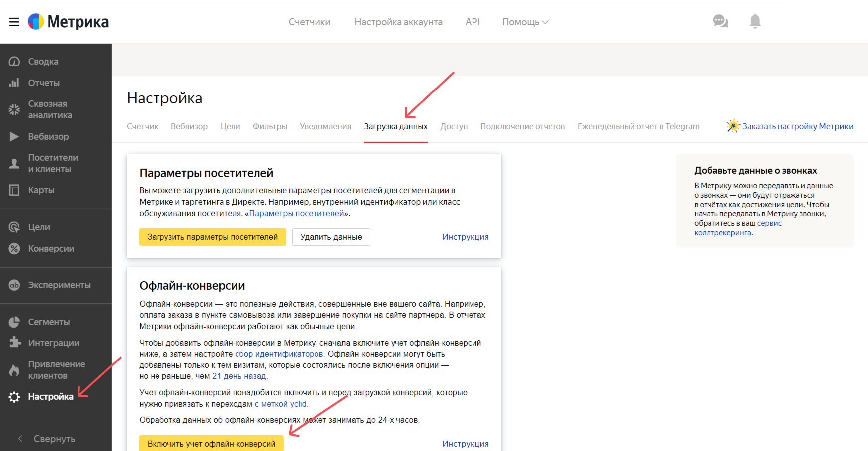Click the Отчеты bar chart icon
The image size is (868, 451).
pyautogui.click(x=14, y=83)
